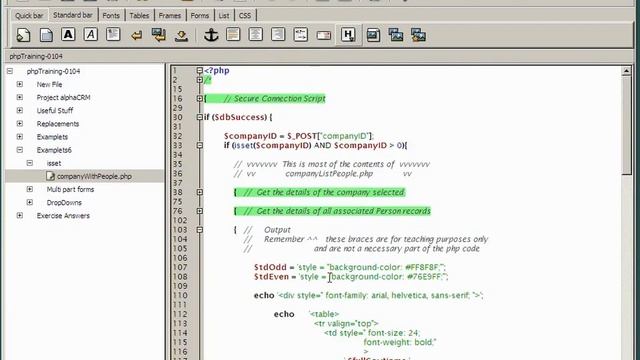Expand the Exercise Answers tree node
Image resolution: width=640 pixels, height=360 pixels.
20,215
